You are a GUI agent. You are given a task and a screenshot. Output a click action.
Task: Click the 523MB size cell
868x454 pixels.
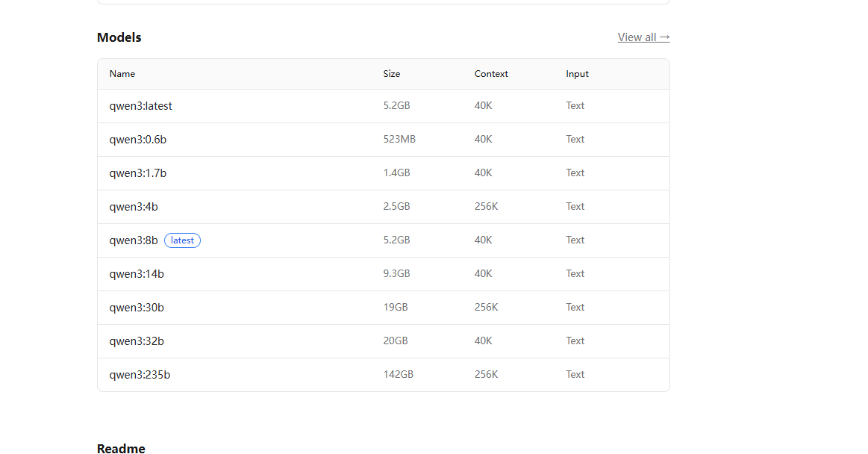tap(399, 139)
